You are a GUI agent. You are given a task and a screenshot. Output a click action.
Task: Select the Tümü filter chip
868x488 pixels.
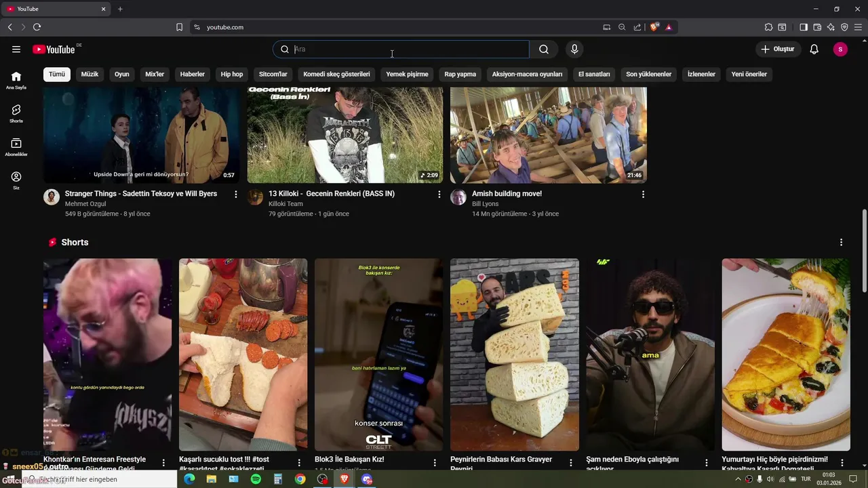click(57, 74)
